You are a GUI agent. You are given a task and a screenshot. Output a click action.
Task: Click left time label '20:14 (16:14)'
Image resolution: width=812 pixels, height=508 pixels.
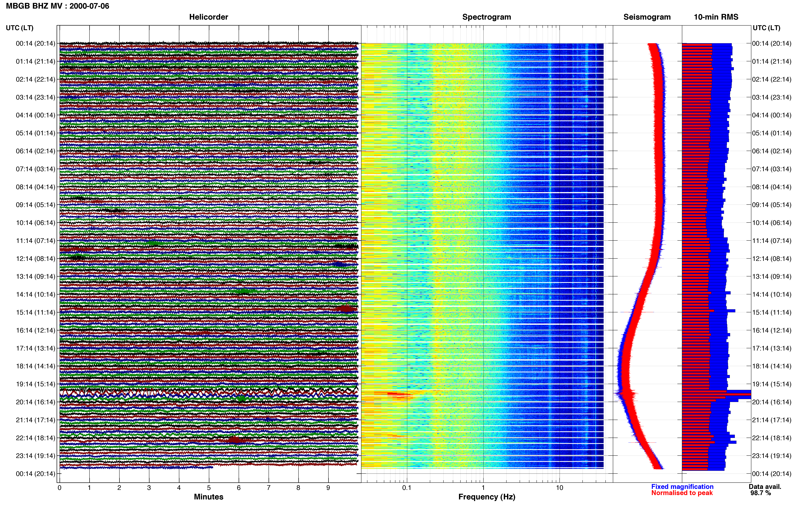36,402
